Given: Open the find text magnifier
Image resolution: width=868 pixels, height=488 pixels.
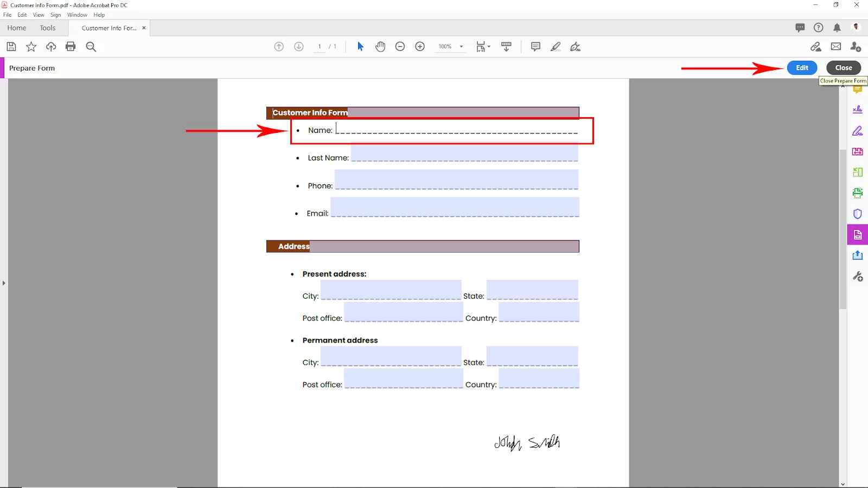Looking at the screenshot, I should pos(91,47).
